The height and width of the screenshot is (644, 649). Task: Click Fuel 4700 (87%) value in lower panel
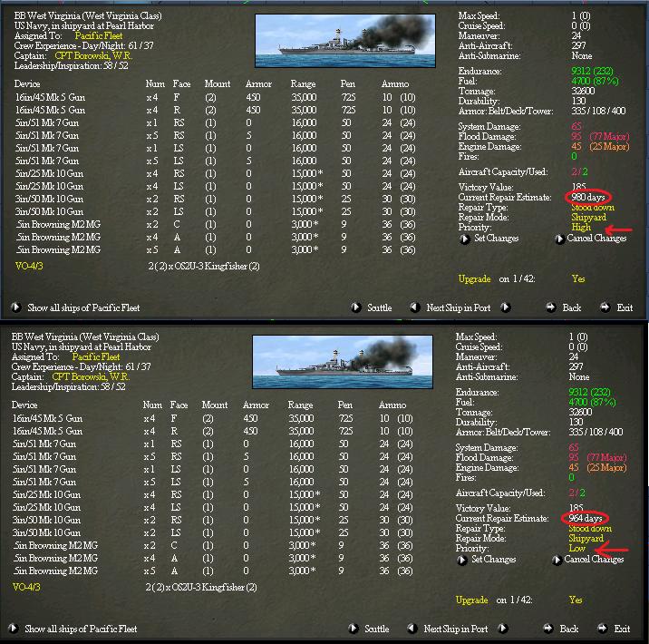coord(592,402)
